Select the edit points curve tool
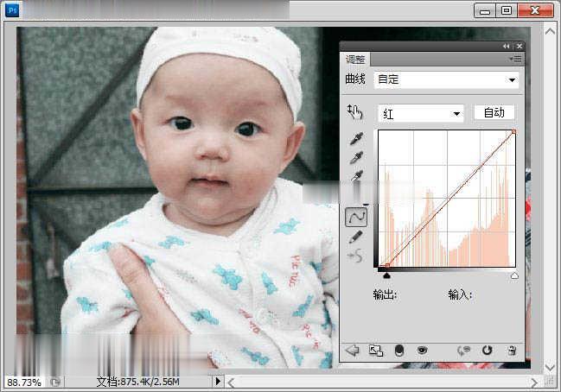Screen dimensions: 561x392 click(355, 217)
